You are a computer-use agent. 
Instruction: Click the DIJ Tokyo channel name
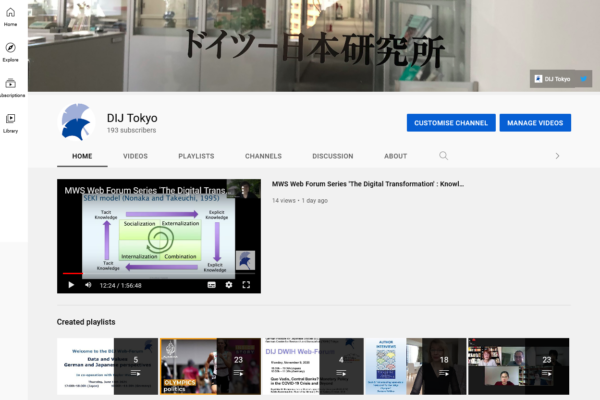pyautogui.click(x=132, y=118)
